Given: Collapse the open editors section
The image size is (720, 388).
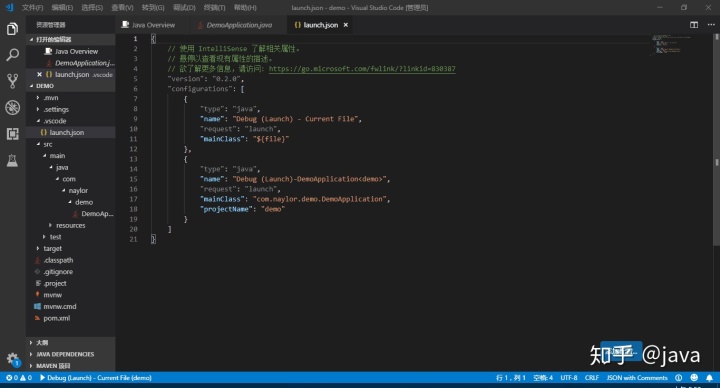Looking at the screenshot, I should click(71, 39).
